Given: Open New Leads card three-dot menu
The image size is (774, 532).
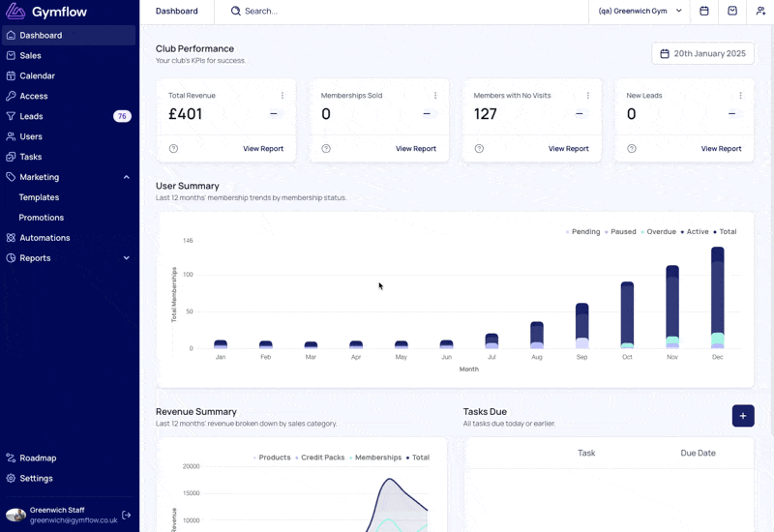Looking at the screenshot, I should click(x=741, y=96).
